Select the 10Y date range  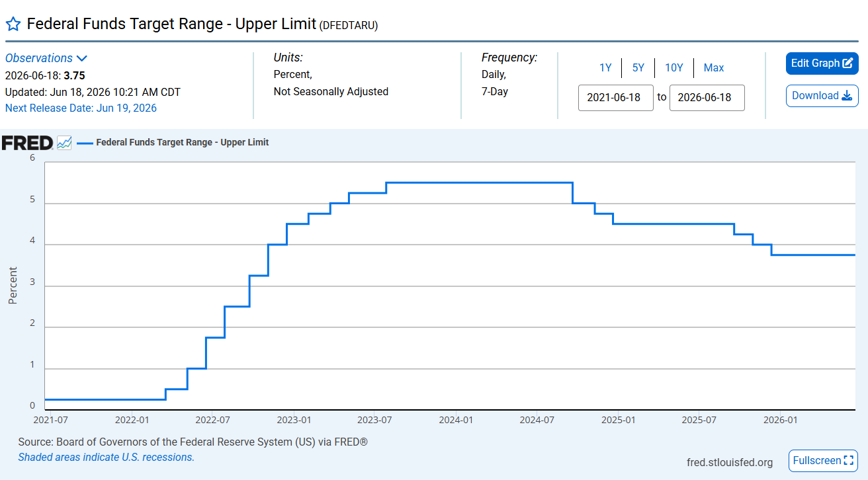coord(674,67)
